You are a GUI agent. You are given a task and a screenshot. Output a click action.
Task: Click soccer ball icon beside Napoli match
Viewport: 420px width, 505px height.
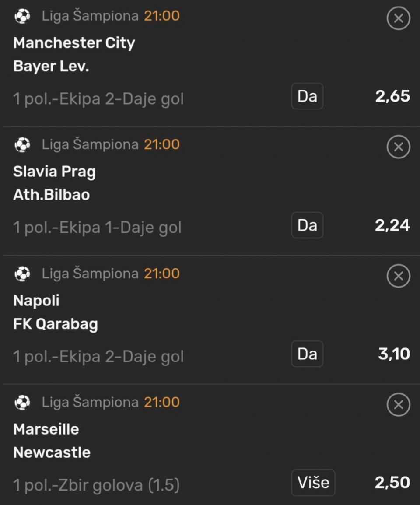[x=22, y=274]
